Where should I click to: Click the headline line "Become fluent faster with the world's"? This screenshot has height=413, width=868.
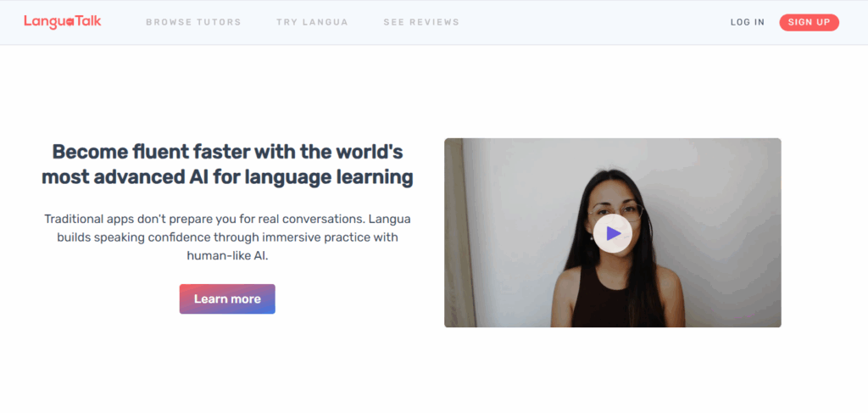(x=227, y=151)
